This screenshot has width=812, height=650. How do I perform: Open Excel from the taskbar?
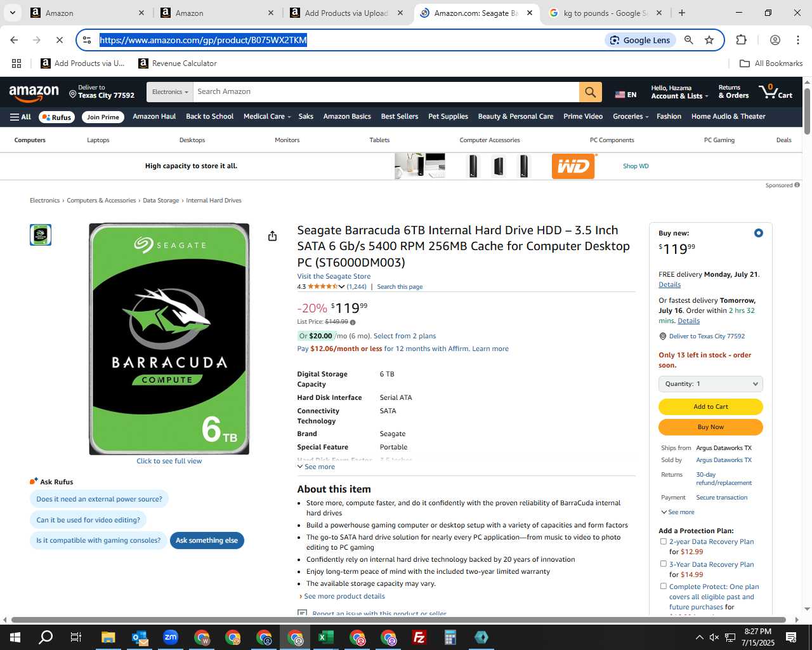326,637
